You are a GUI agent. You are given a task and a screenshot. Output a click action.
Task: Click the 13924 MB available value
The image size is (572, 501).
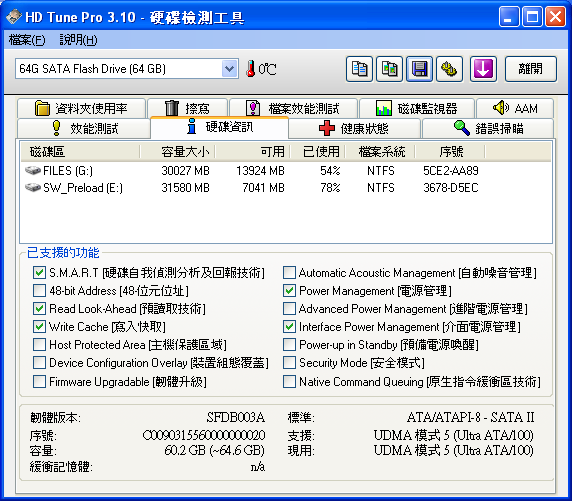pyautogui.click(x=260, y=170)
